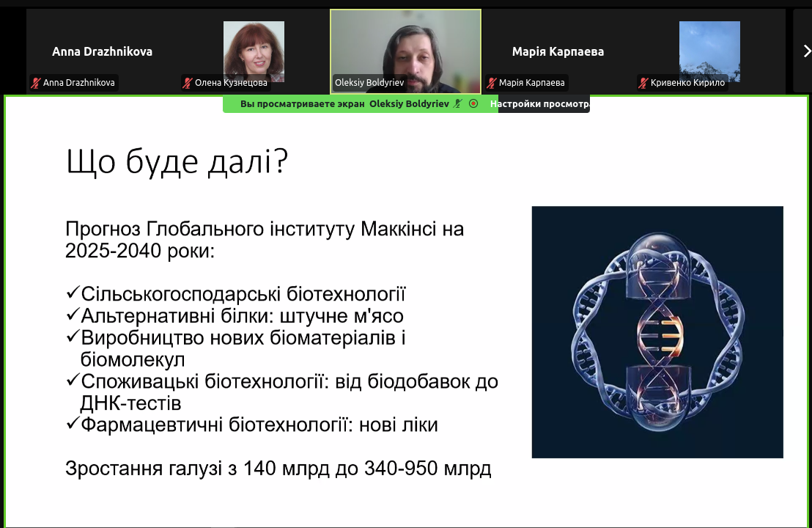Select Кривенко Кирило's mountain avatar
Image resolution: width=812 pixels, height=528 pixels.
click(709, 51)
